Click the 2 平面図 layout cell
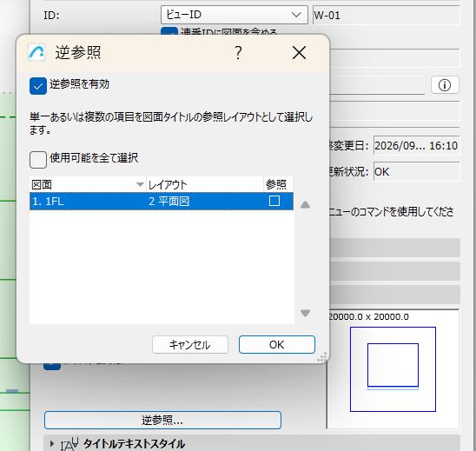The height and width of the screenshot is (451, 476). 169,201
